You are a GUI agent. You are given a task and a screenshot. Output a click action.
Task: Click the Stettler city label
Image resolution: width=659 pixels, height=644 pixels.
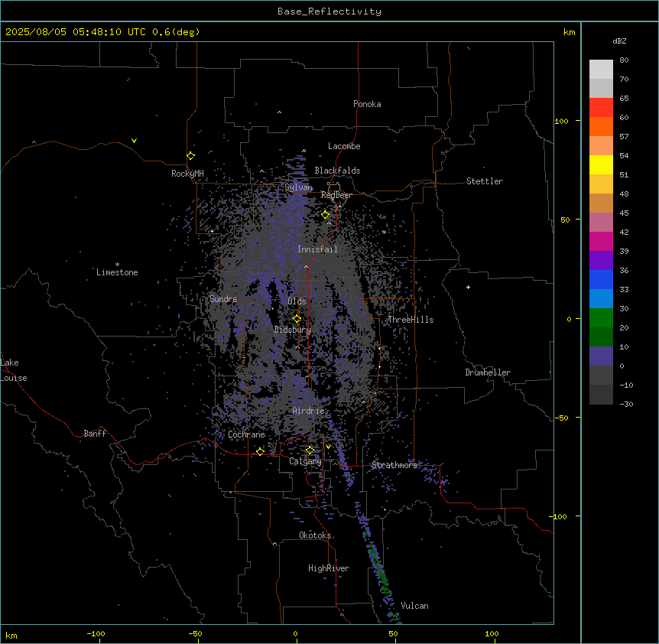click(485, 181)
